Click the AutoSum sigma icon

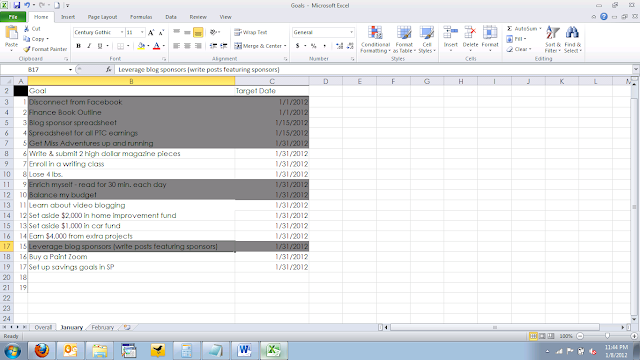509,29
